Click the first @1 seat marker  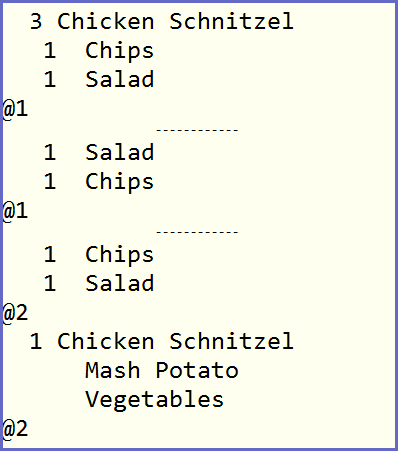15,109
